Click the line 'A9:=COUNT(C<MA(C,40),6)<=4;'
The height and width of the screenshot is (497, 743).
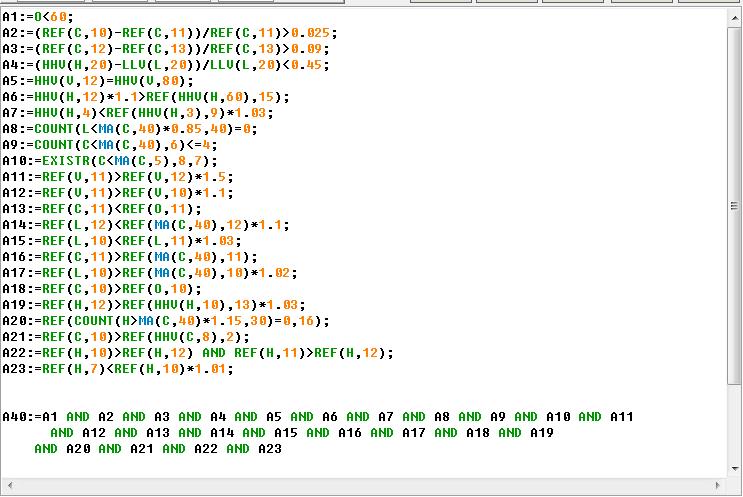click(x=110, y=145)
